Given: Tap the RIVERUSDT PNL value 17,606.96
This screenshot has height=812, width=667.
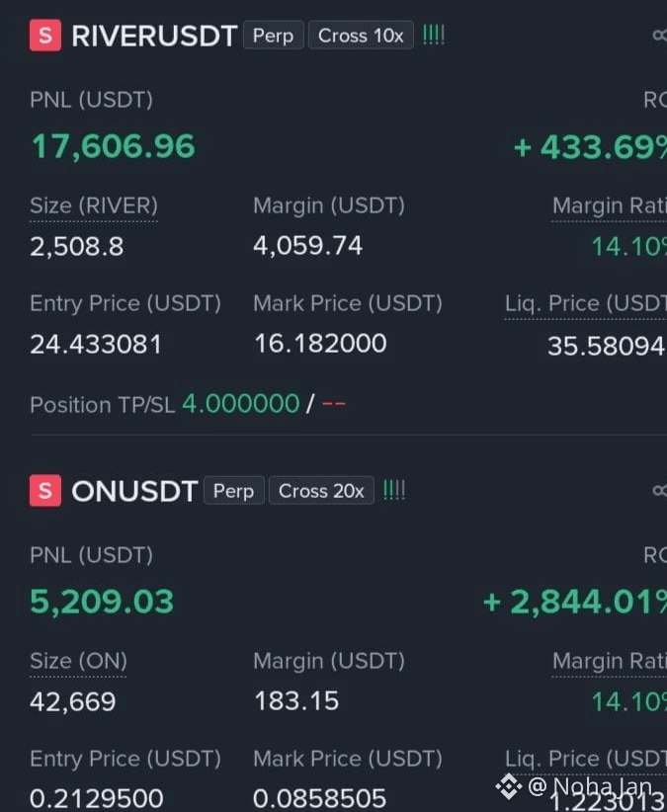Looking at the screenshot, I should 114,146.
